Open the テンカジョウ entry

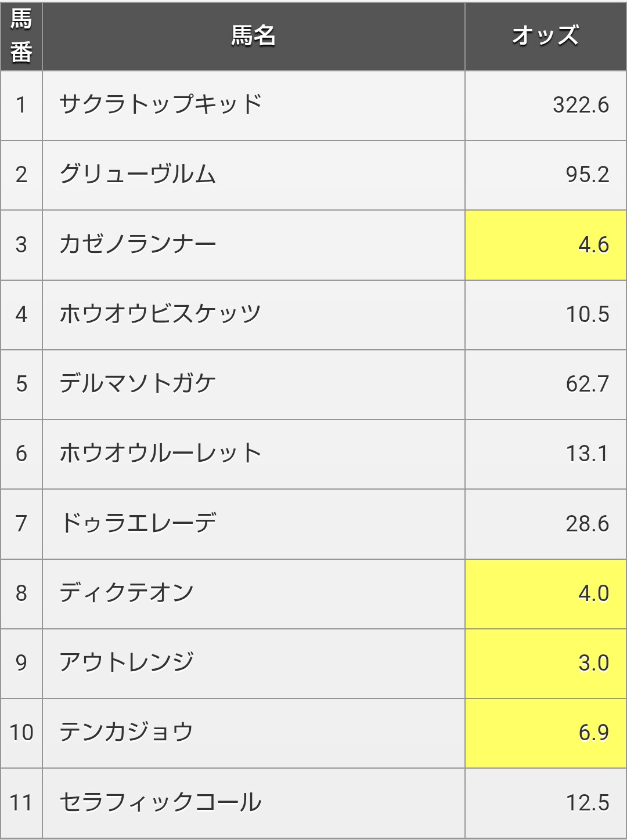tap(126, 732)
